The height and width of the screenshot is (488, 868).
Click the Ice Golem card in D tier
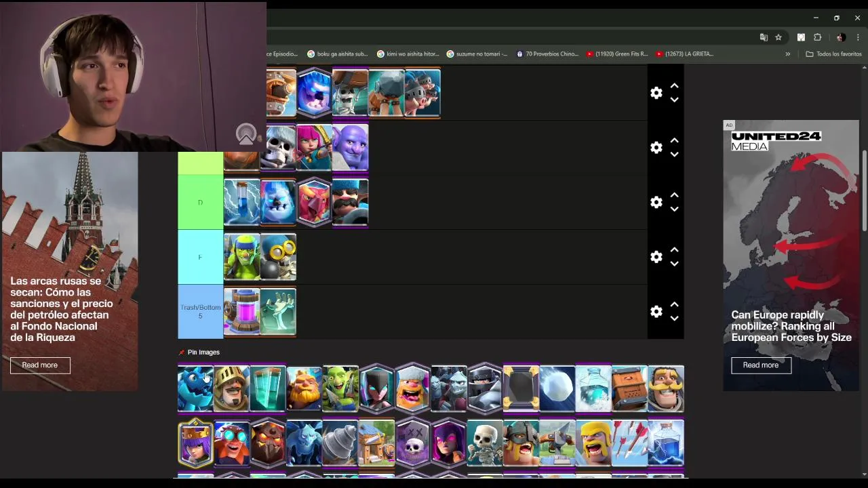pos(278,202)
